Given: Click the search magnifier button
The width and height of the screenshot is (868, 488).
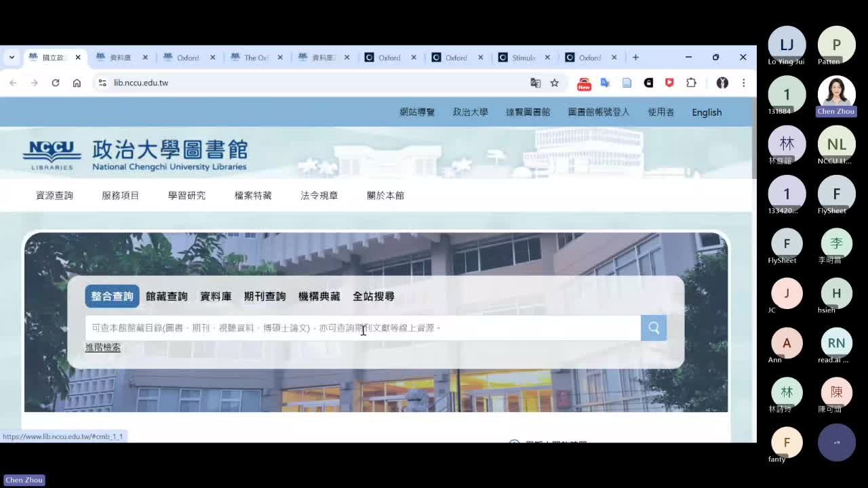Looking at the screenshot, I should [652, 327].
